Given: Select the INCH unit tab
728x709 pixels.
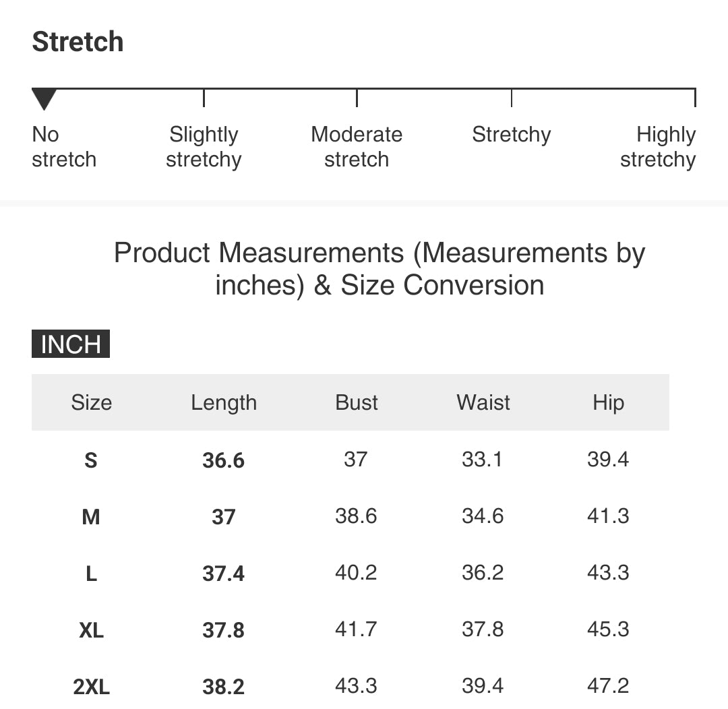Looking at the screenshot, I should pyautogui.click(x=71, y=344).
